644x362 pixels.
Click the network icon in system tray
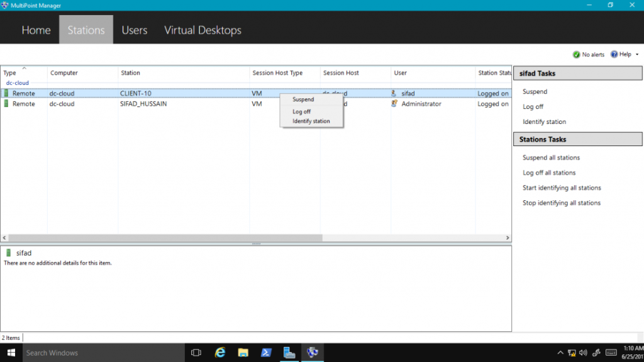coord(572,353)
